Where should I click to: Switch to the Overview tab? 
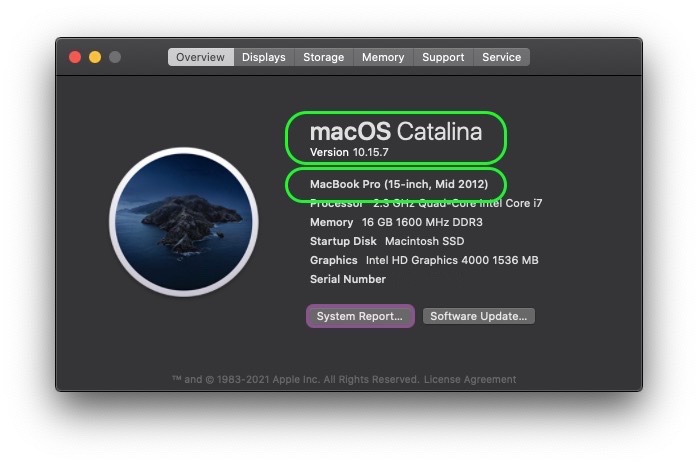[x=200, y=57]
